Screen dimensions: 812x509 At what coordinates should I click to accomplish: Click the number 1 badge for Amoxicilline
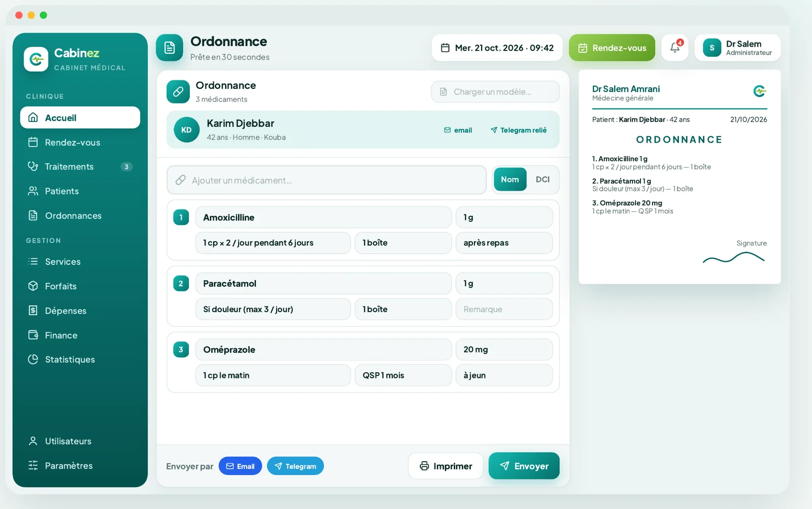pos(181,217)
